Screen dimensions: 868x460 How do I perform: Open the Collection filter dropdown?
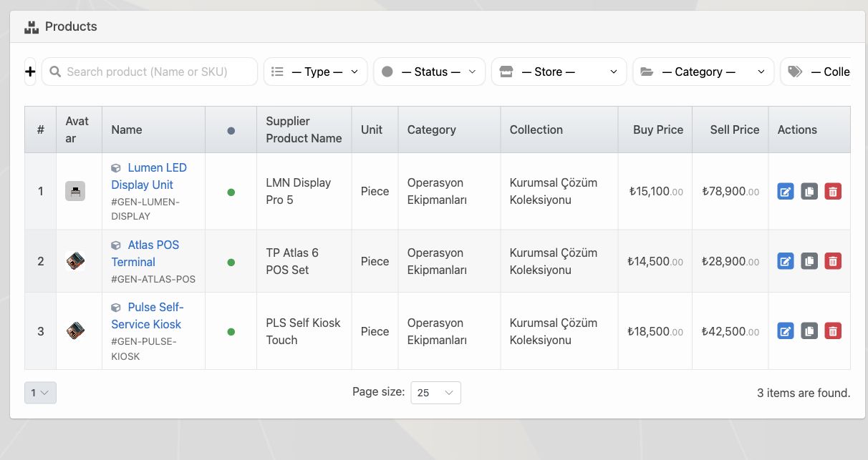[816, 72]
